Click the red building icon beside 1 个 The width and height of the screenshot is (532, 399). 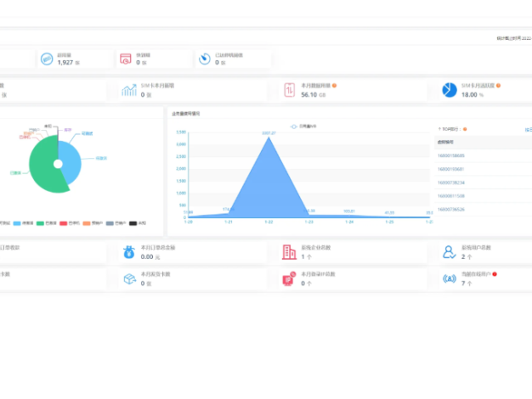tap(289, 252)
